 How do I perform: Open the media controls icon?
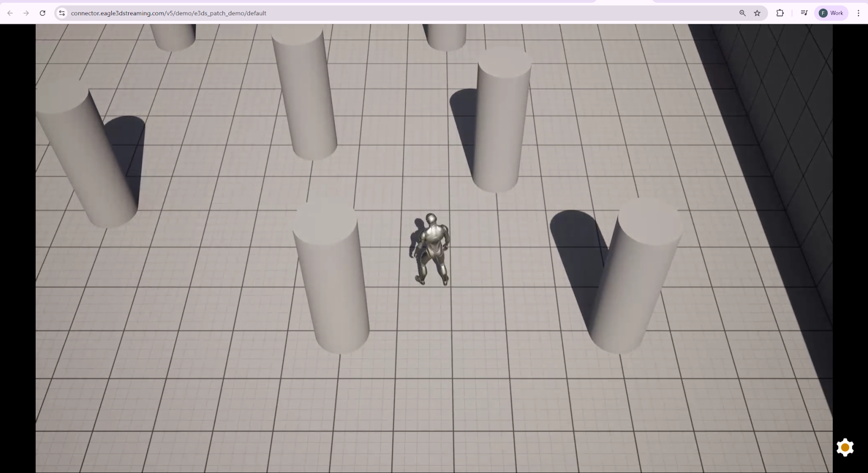tap(804, 13)
